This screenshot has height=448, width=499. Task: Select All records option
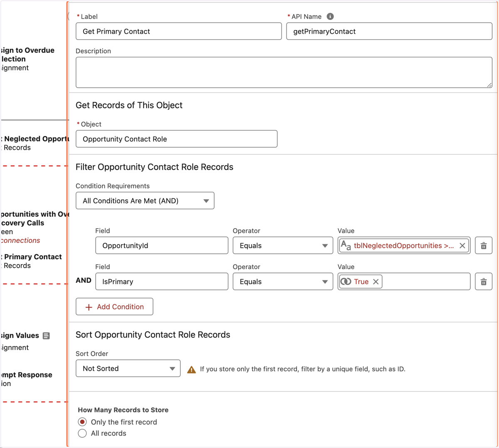pyautogui.click(x=82, y=433)
